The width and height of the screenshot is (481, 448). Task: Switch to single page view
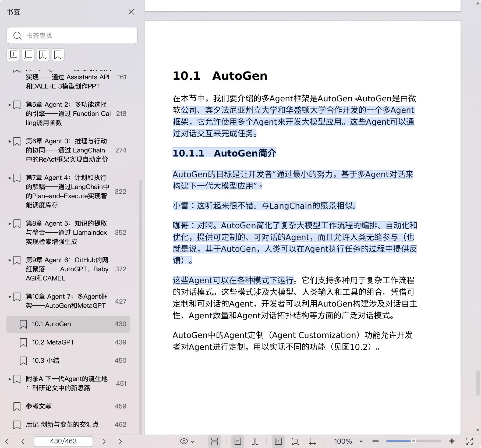point(238,441)
